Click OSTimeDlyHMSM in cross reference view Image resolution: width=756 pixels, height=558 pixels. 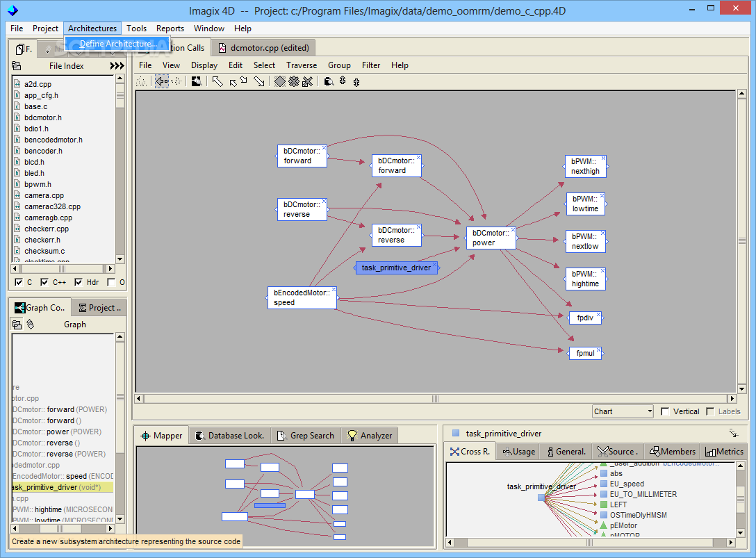pyautogui.click(x=638, y=515)
